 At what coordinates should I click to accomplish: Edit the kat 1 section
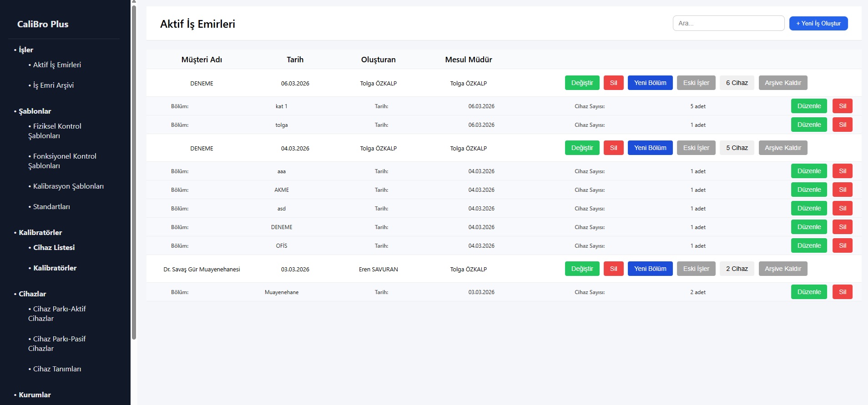pos(808,106)
